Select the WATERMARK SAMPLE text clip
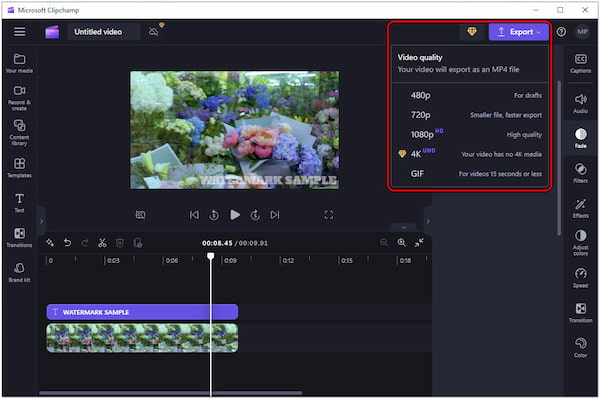 [x=142, y=312]
